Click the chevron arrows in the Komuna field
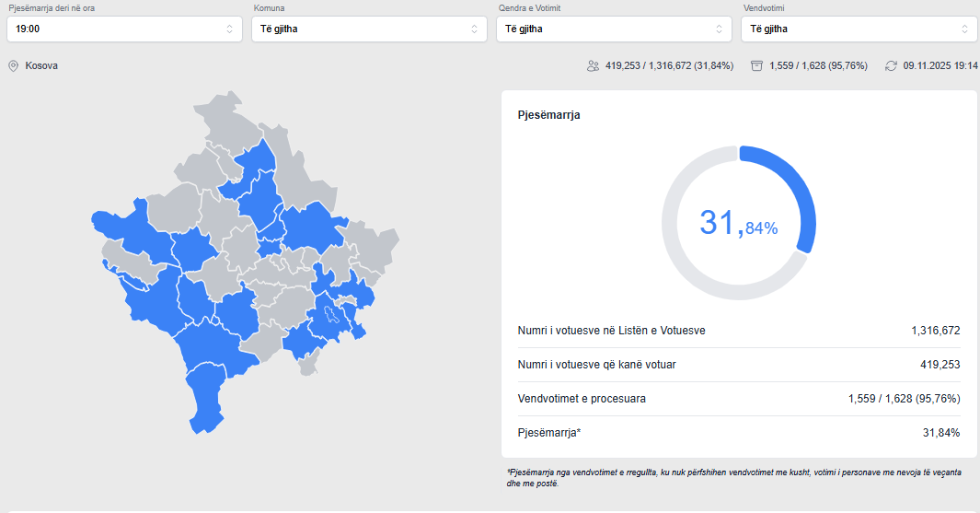 [474, 29]
